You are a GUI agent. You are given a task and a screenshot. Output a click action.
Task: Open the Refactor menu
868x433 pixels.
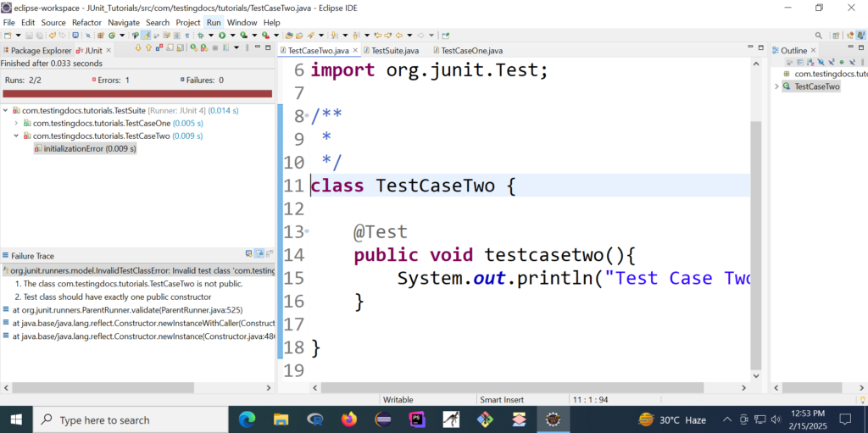pyautogui.click(x=86, y=22)
